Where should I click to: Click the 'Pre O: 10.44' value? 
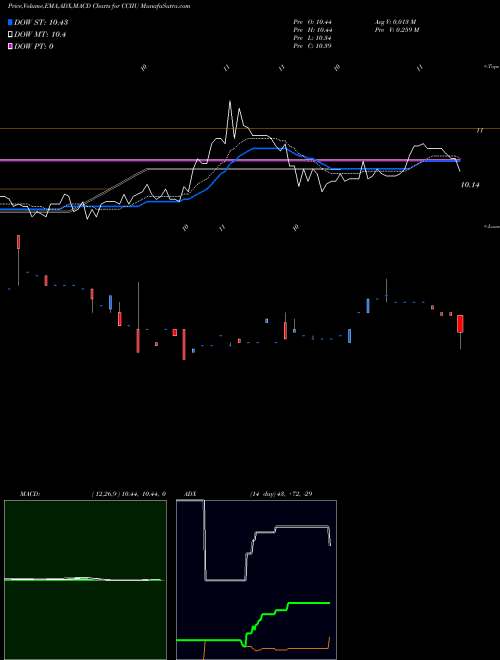[313, 22]
